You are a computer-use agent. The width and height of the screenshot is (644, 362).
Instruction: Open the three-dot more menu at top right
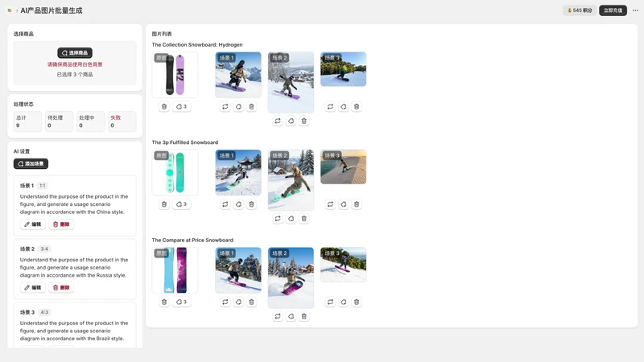coord(635,10)
